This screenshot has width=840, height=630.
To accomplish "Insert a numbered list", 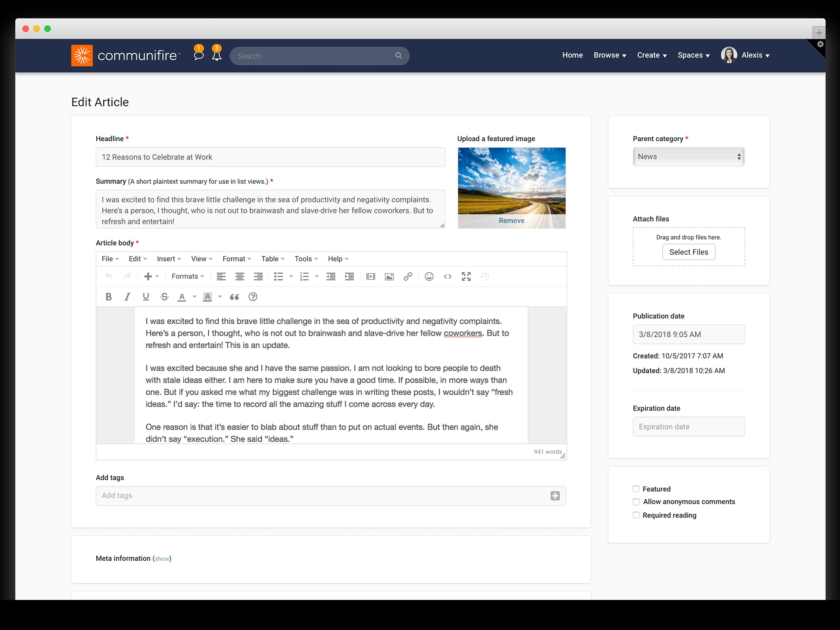I will (305, 276).
